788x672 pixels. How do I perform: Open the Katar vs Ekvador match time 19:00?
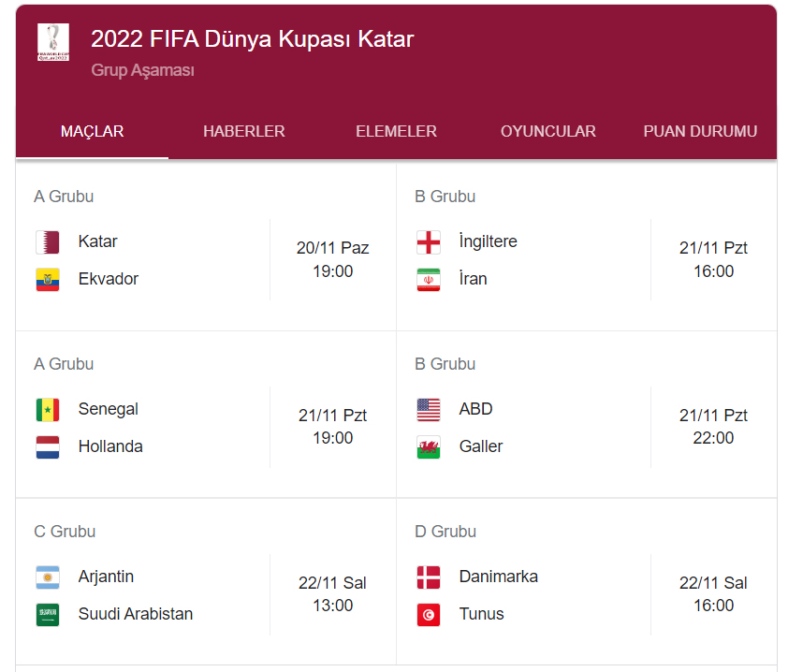pyautogui.click(x=332, y=271)
